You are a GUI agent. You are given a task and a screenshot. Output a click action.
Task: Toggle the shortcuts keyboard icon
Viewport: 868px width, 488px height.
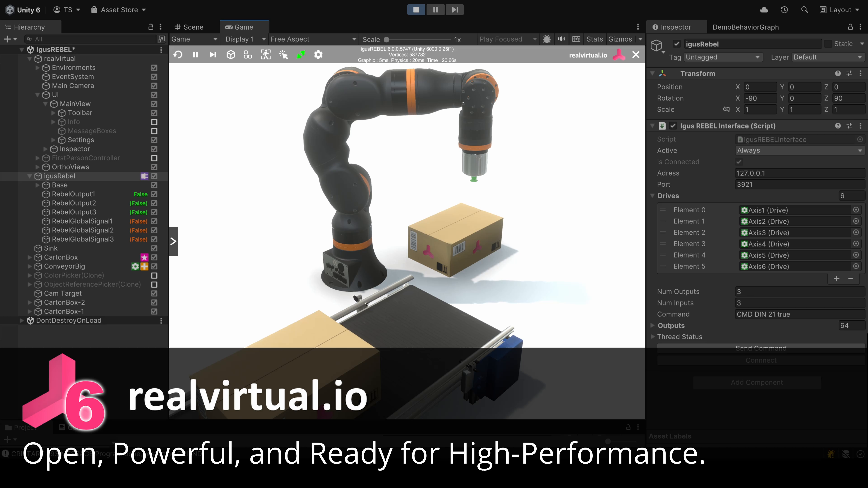coord(576,39)
